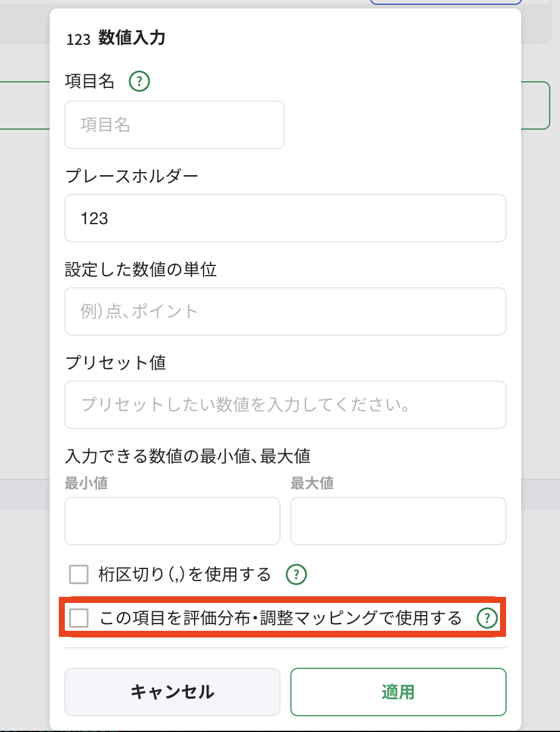Toggle the highlighted mapping checkbox
This screenshot has width=560, height=732.
click(x=78, y=619)
